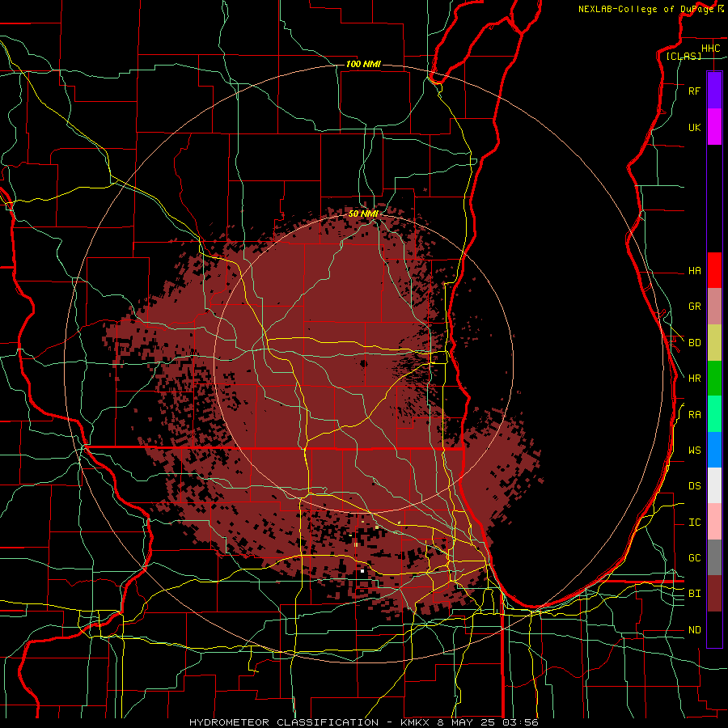Image resolution: width=728 pixels, height=728 pixels.
Task: Click the 50 NMI range ring label
Action: pyautogui.click(x=363, y=214)
